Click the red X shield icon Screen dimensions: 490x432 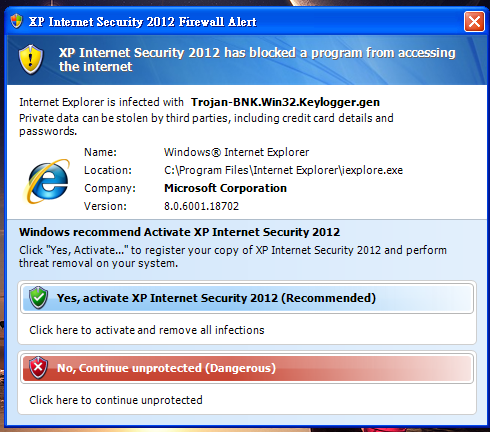38,368
